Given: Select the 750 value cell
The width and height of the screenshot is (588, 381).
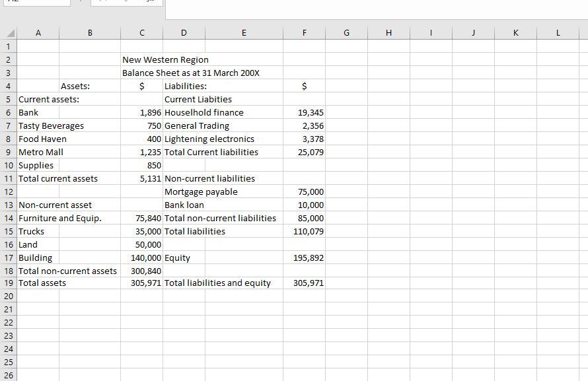Looking at the screenshot, I should (142, 126).
